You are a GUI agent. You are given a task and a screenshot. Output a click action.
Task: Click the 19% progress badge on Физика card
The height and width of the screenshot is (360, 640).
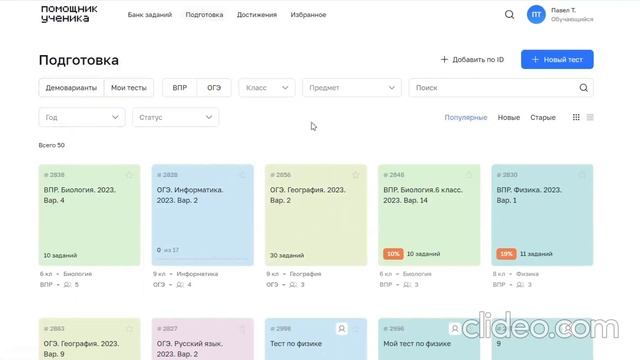(x=506, y=254)
